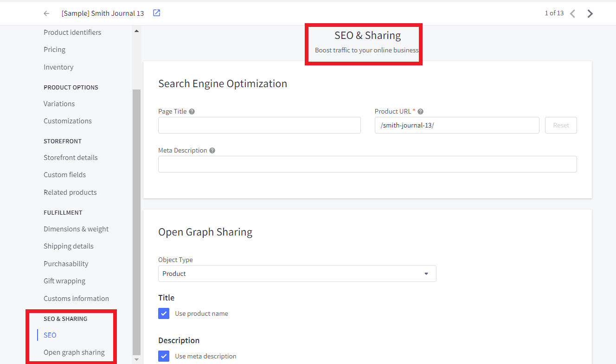
Task: Open Pricing section in sidebar
Action: pyautogui.click(x=54, y=50)
